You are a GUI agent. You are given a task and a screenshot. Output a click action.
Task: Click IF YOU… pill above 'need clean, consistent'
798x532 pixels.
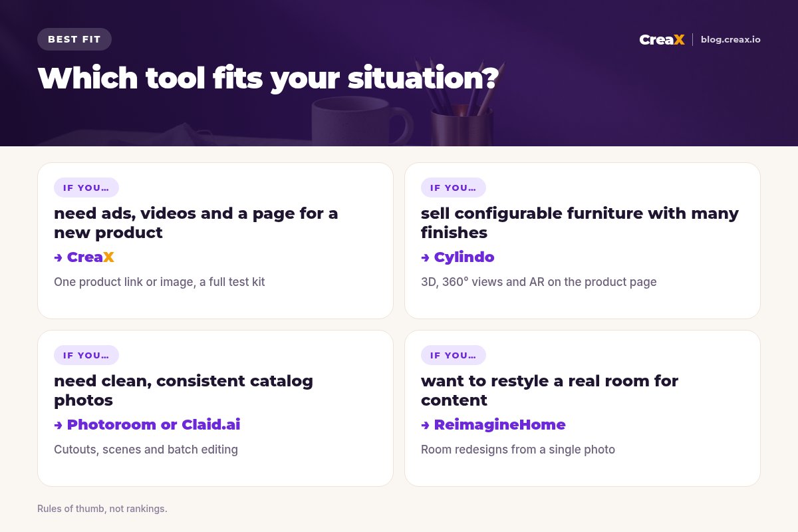click(x=86, y=355)
